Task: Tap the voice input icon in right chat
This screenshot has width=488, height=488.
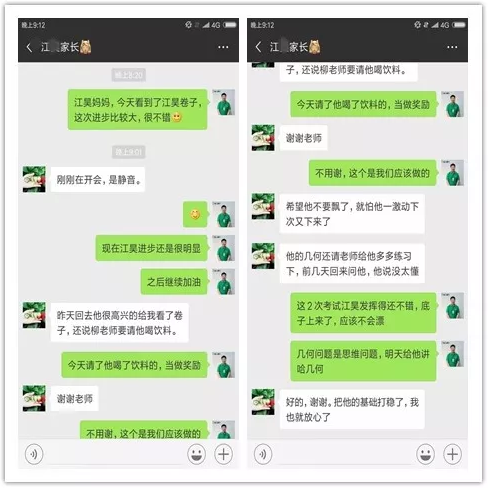Action: pyautogui.click(x=263, y=454)
